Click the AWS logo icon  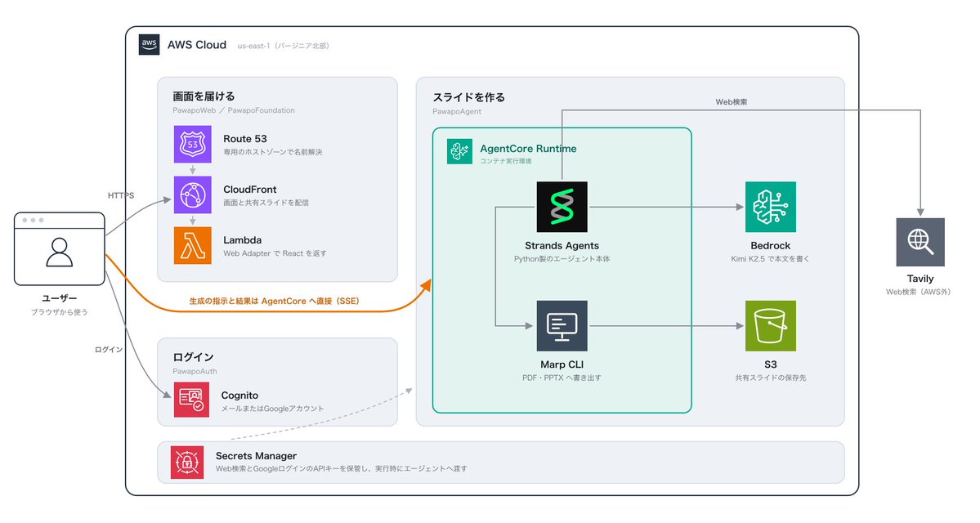149,44
